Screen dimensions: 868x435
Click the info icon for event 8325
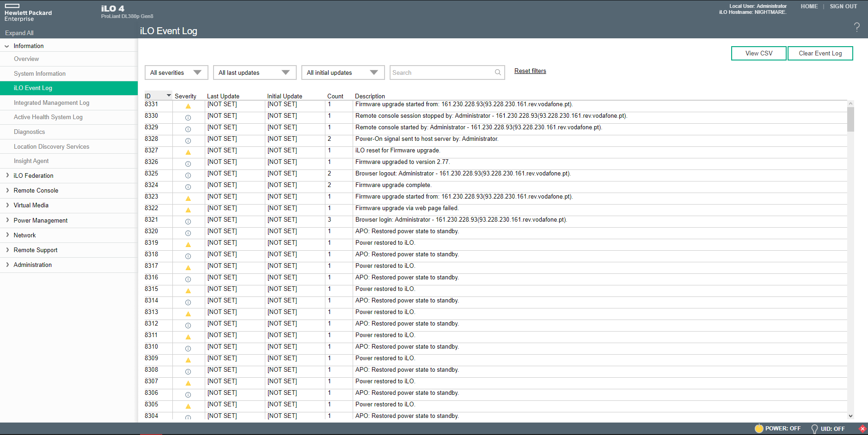tap(188, 175)
